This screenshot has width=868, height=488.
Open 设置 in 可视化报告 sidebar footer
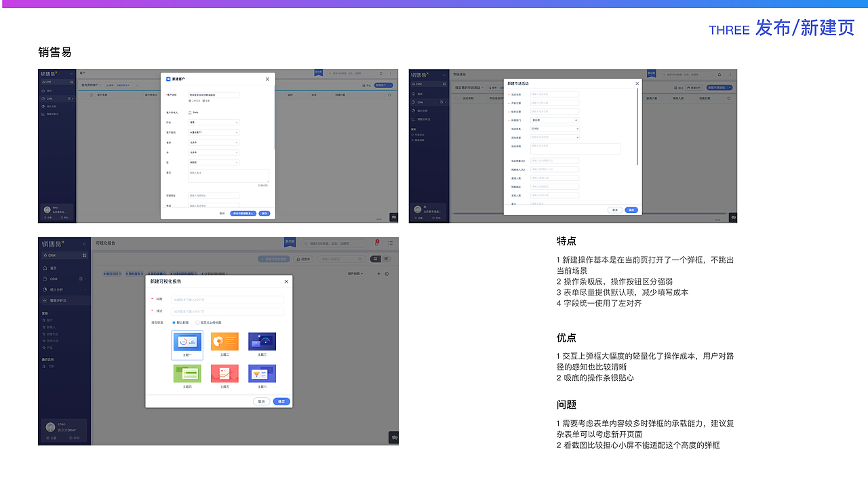click(x=52, y=438)
